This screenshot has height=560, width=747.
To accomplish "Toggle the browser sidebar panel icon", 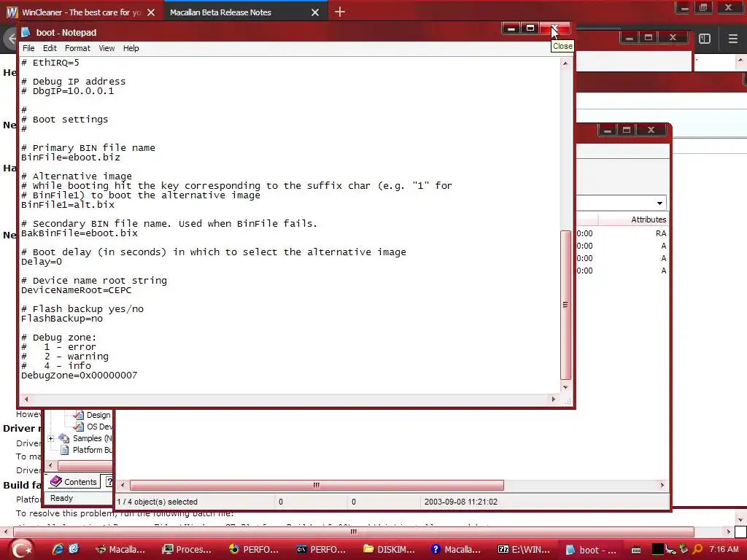I will (705, 39).
